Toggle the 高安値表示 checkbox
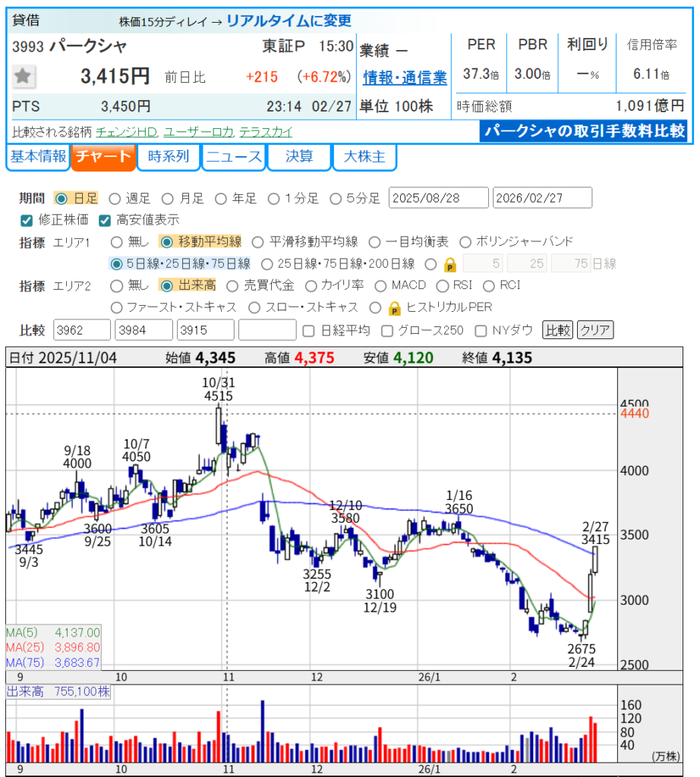The image size is (700, 777). tap(105, 220)
